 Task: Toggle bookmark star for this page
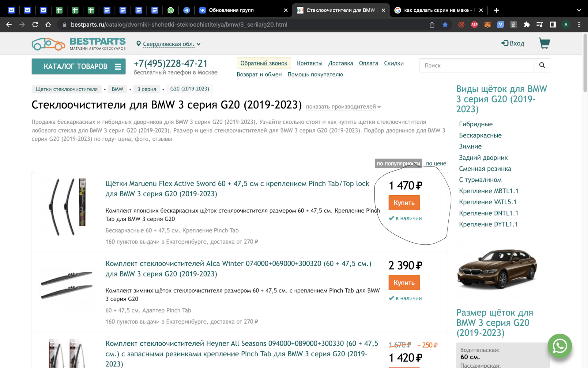(445, 25)
